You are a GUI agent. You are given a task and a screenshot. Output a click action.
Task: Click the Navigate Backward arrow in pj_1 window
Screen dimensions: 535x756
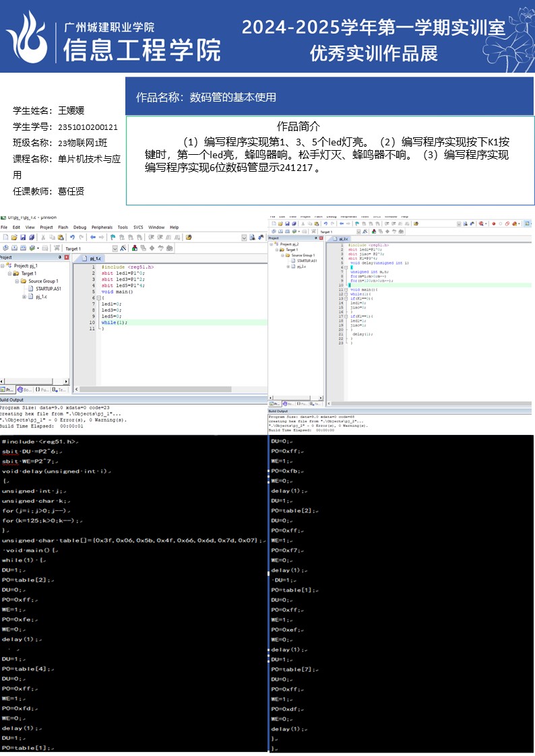92,237
